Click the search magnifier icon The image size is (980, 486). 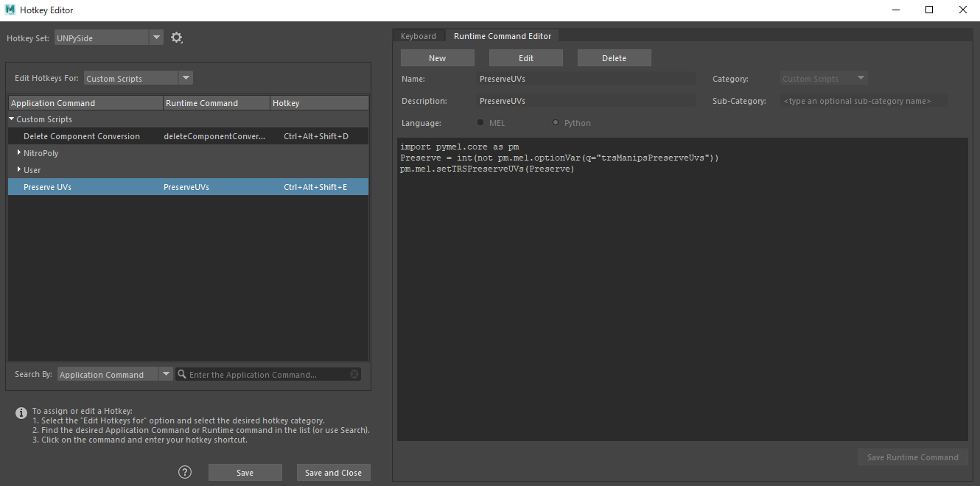coord(182,374)
